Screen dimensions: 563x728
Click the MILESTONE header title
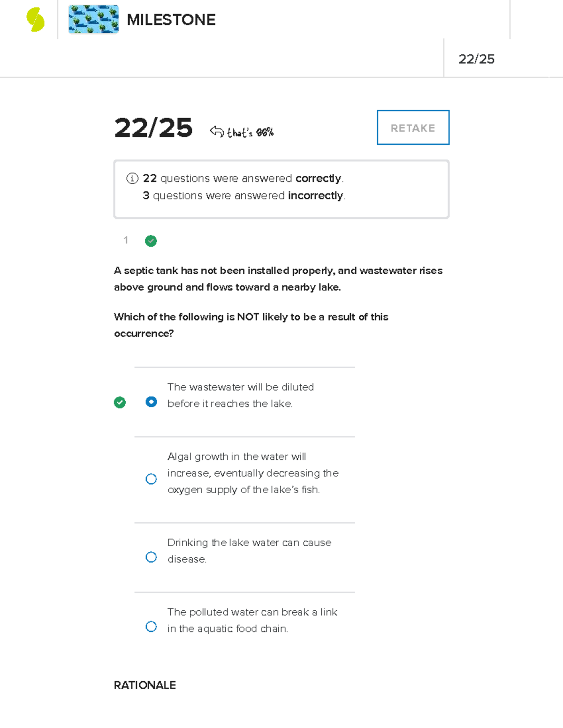171,20
